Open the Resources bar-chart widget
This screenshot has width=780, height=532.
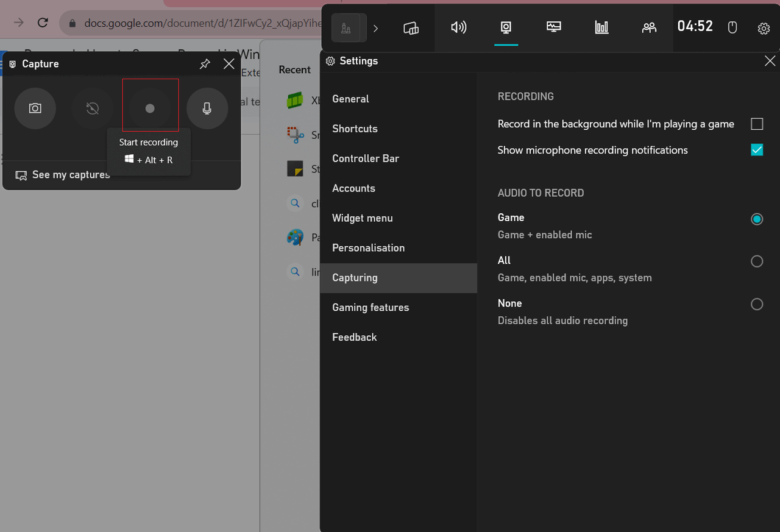click(601, 27)
